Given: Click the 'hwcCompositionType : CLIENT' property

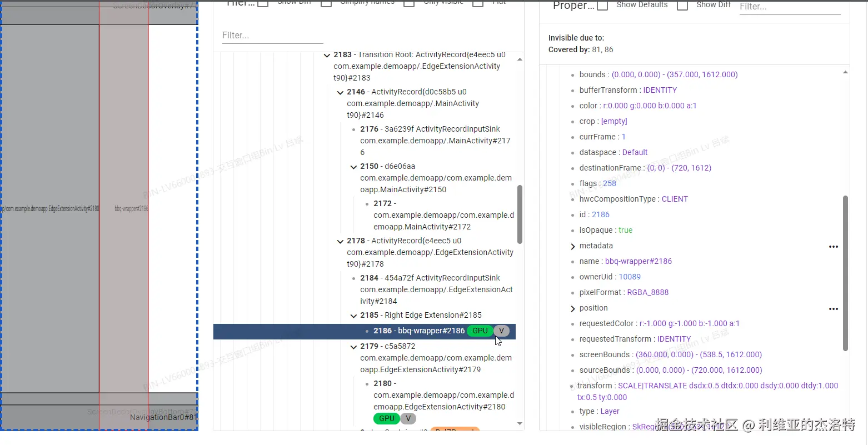Looking at the screenshot, I should point(633,199).
